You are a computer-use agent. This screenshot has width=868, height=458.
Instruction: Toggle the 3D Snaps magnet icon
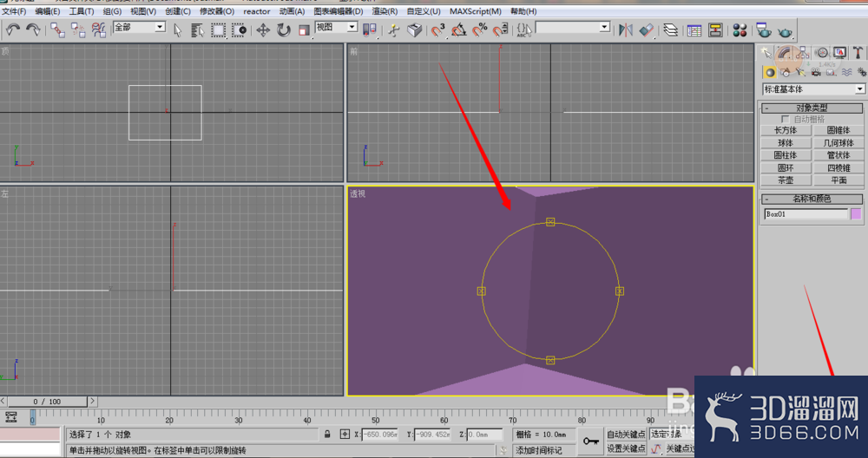pyautogui.click(x=437, y=29)
